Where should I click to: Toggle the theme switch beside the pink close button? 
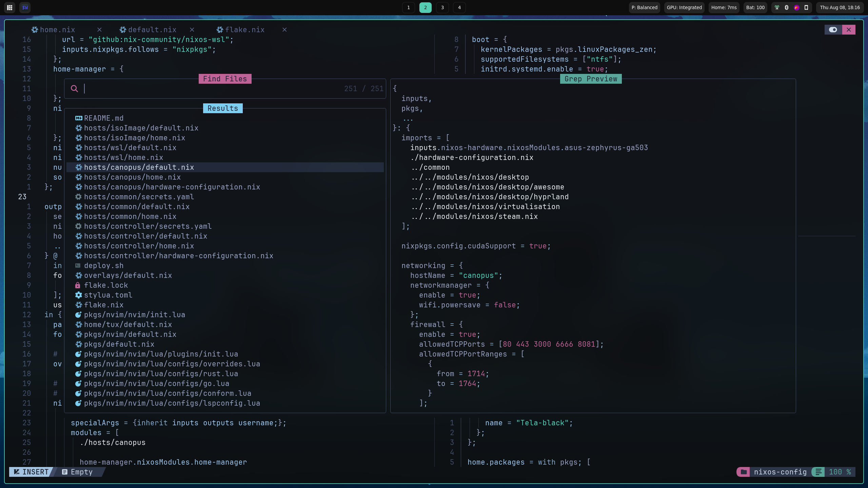click(833, 29)
